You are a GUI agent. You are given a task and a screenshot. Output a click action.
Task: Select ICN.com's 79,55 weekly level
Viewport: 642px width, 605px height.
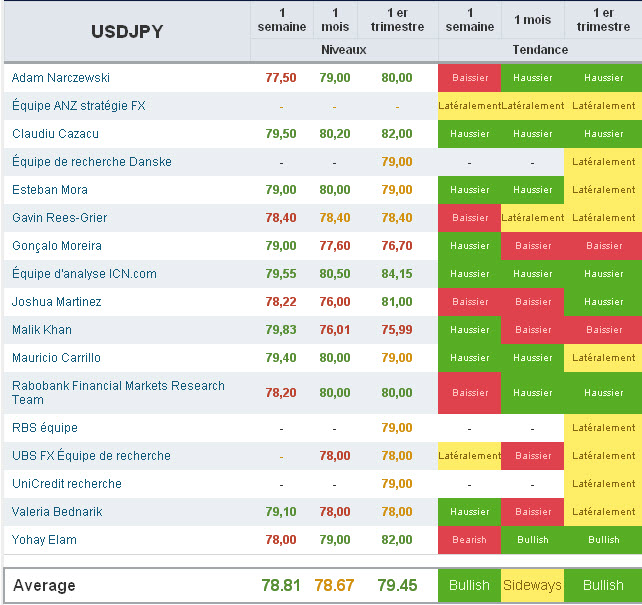[x=281, y=274]
